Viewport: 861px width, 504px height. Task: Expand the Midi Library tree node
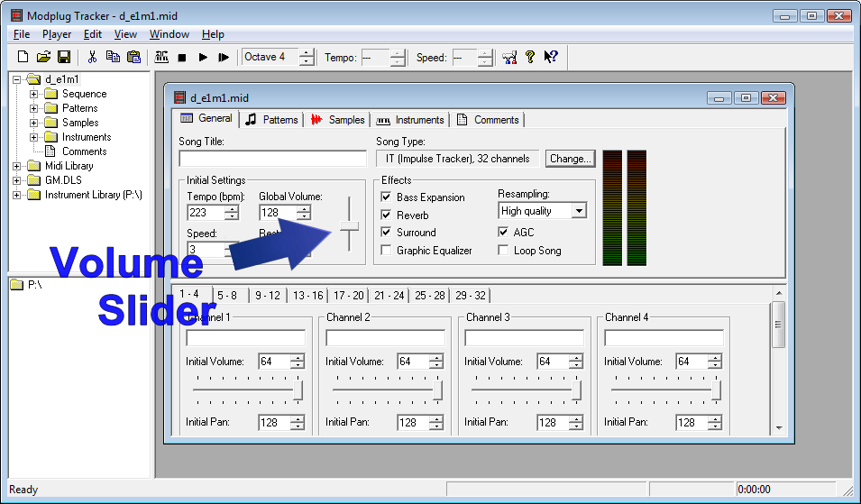(x=16, y=166)
